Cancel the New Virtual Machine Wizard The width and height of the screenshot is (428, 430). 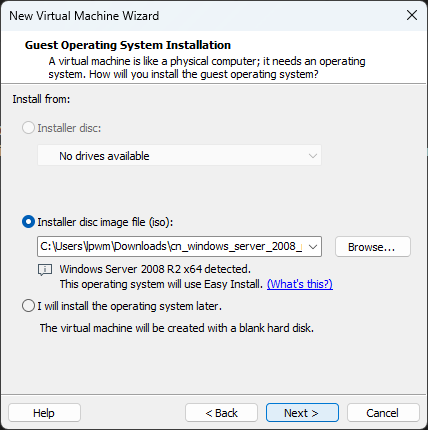point(383,413)
